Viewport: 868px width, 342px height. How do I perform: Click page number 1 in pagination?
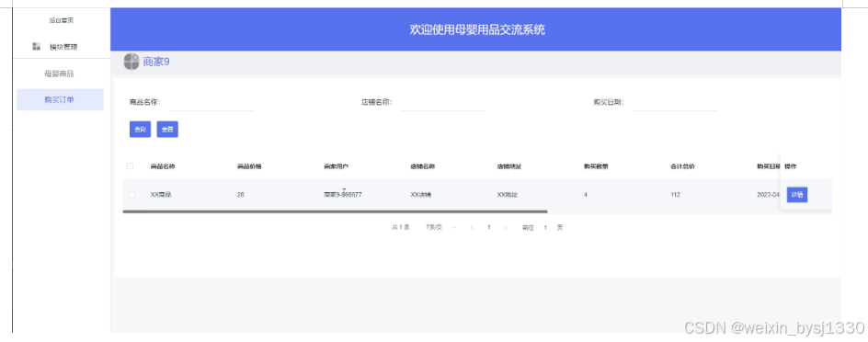click(x=488, y=227)
